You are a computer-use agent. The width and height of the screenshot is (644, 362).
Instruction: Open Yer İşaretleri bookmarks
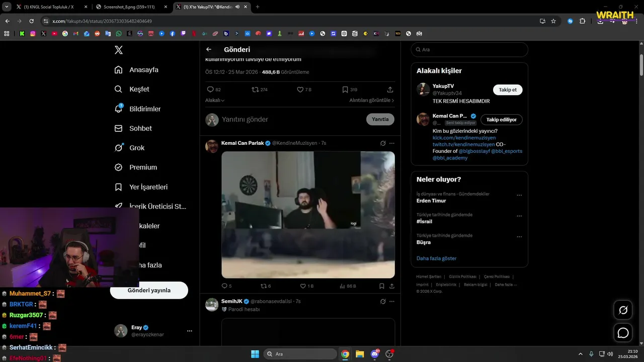(141, 187)
